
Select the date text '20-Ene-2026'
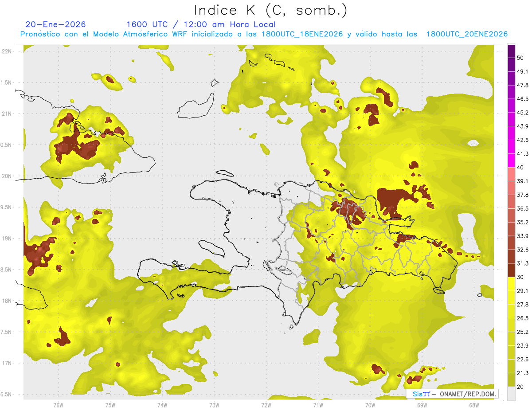pos(55,24)
